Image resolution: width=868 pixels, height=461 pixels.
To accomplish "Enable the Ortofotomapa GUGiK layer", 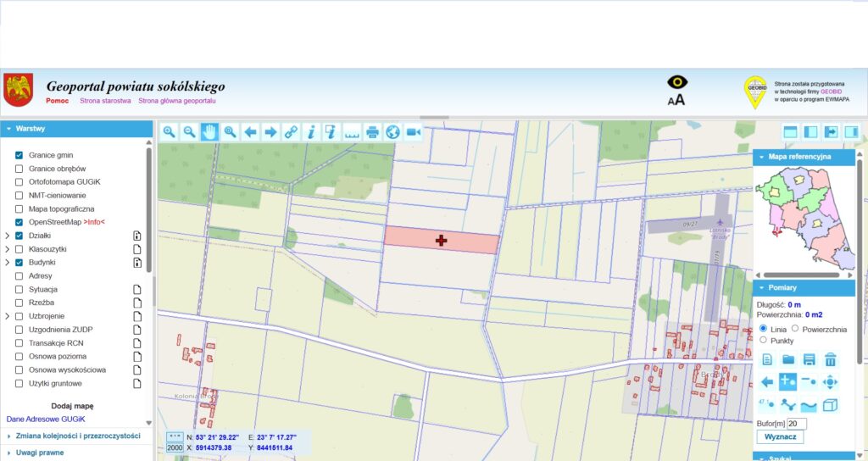I will point(19,182).
